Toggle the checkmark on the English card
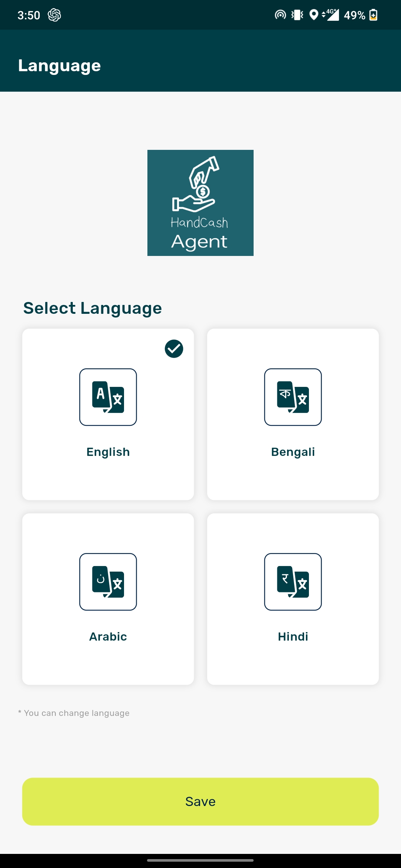Screen dimensions: 401x868 coord(174,349)
